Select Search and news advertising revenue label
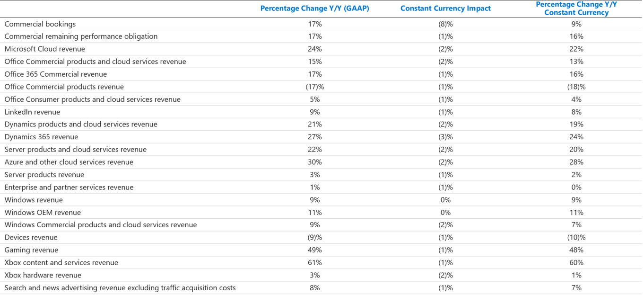Image resolution: width=644 pixels, height=295 pixels. tap(120, 287)
